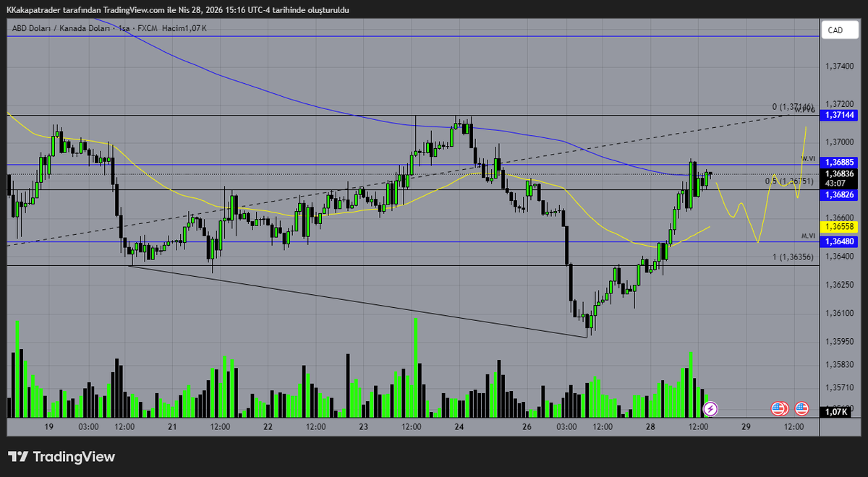Image resolution: width=868 pixels, height=477 pixels.
Task: Select the blue 1,36826 price label
Action: 839,195
